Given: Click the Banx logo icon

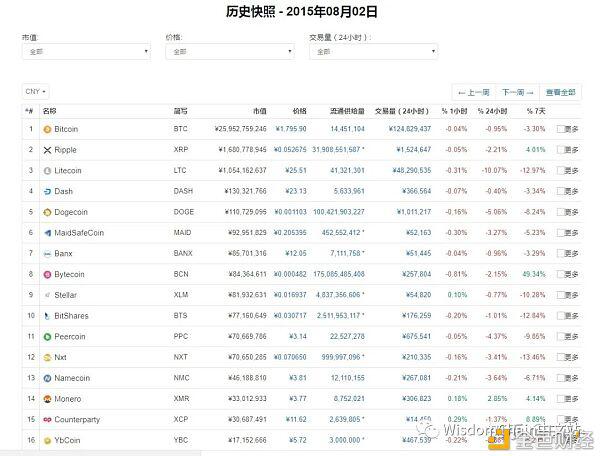Looking at the screenshot, I should pyautogui.click(x=47, y=254).
